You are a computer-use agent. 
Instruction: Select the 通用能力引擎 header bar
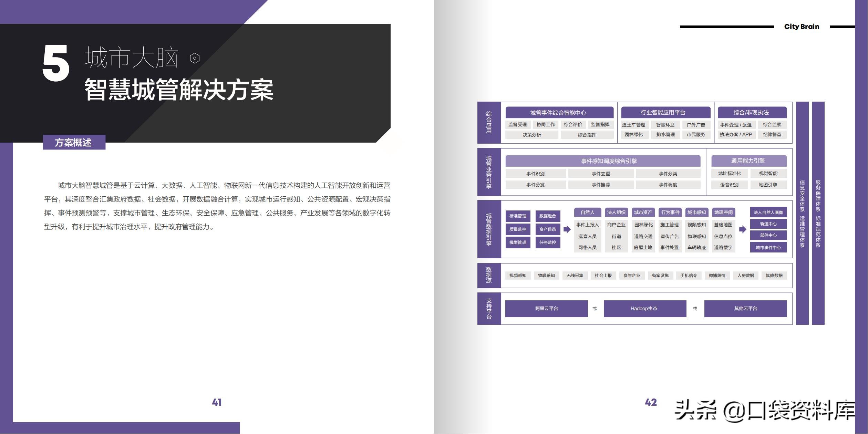pyautogui.click(x=749, y=161)
